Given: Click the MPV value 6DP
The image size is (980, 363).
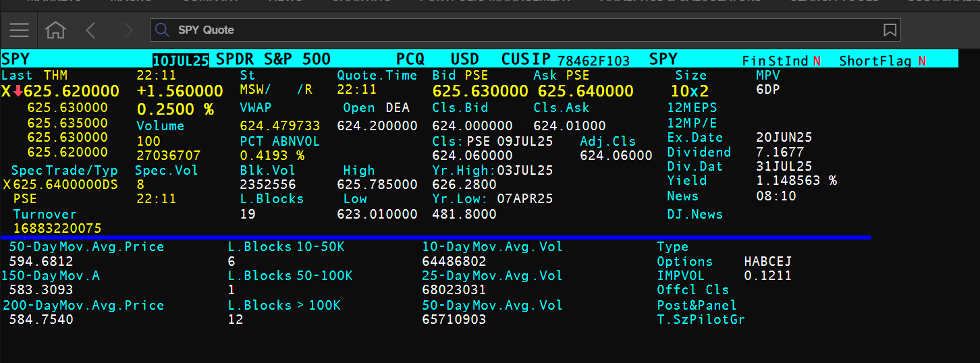Looking at the screenshot, I should coord(768,90).
